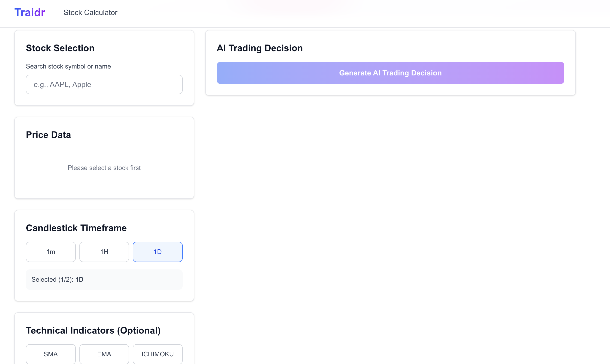The height and width of the screenshot is (364, 610).
Task: Click the AI Trading Decision heading
Action: [x=260, y=48]
